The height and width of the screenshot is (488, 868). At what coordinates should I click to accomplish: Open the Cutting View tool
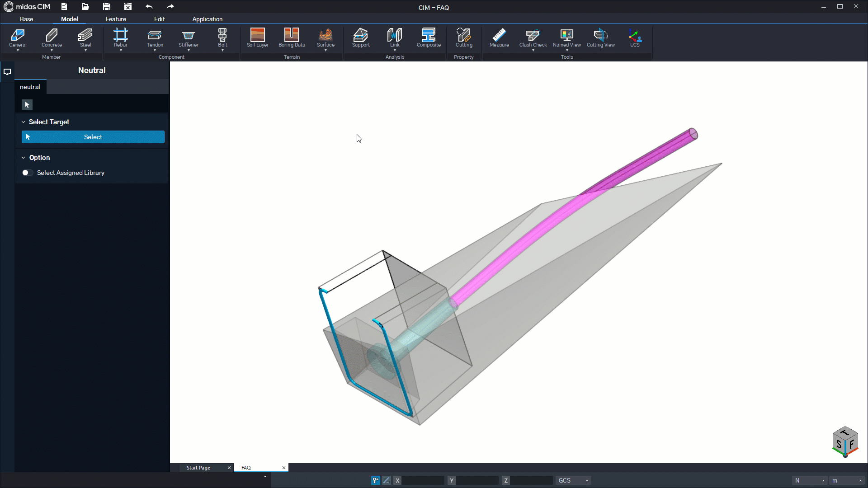pos(601,38)
